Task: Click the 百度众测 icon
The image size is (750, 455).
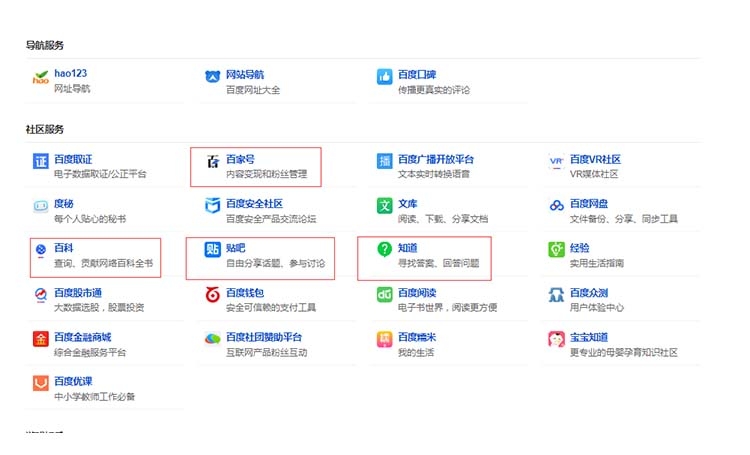Action: (556, 294)
